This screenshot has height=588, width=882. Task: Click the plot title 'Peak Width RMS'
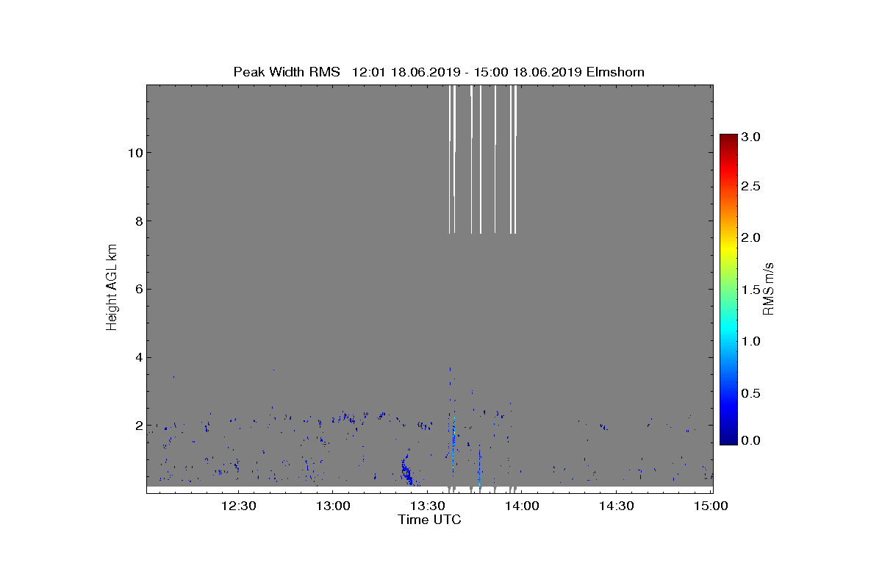tap(287, 72)
